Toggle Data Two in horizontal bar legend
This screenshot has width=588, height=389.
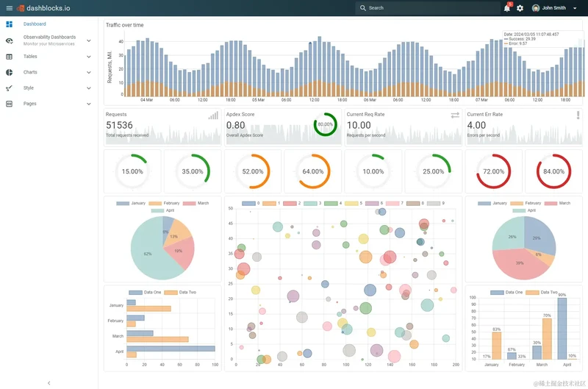click(180, 292)
